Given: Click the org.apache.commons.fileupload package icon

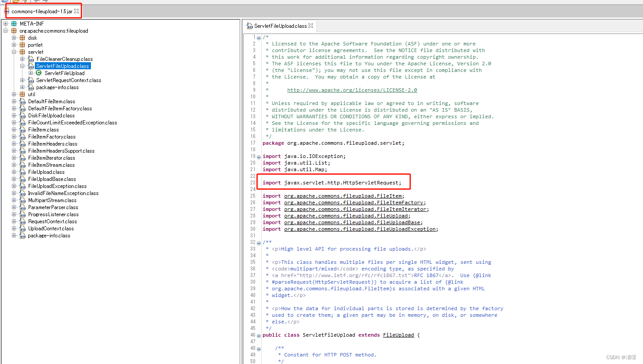Looking at the screenshot, I should (14, 31).
